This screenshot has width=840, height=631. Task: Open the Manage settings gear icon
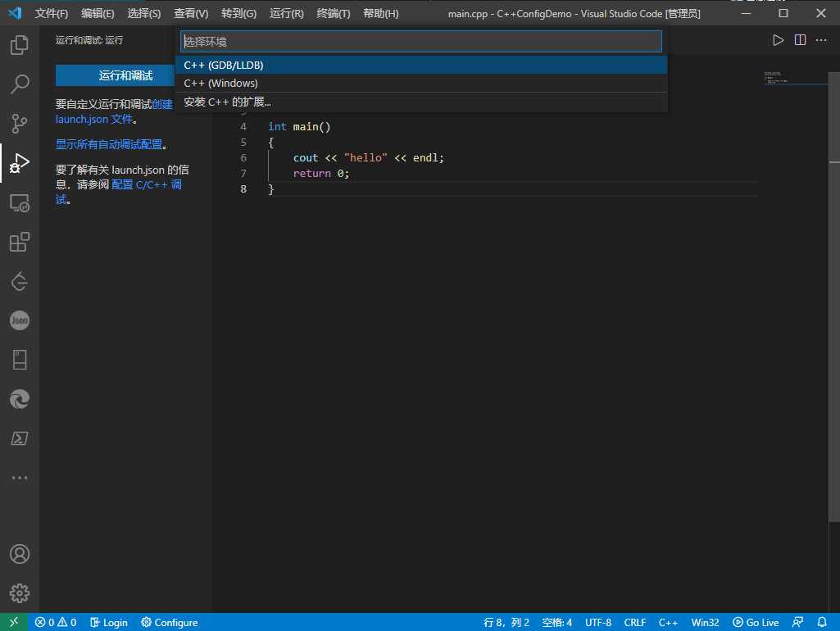[20, 593]
